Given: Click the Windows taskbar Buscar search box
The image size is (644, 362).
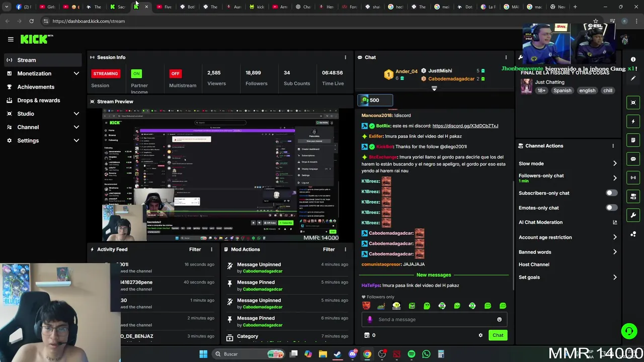Looking at the screenshot, I should point(249,354).
